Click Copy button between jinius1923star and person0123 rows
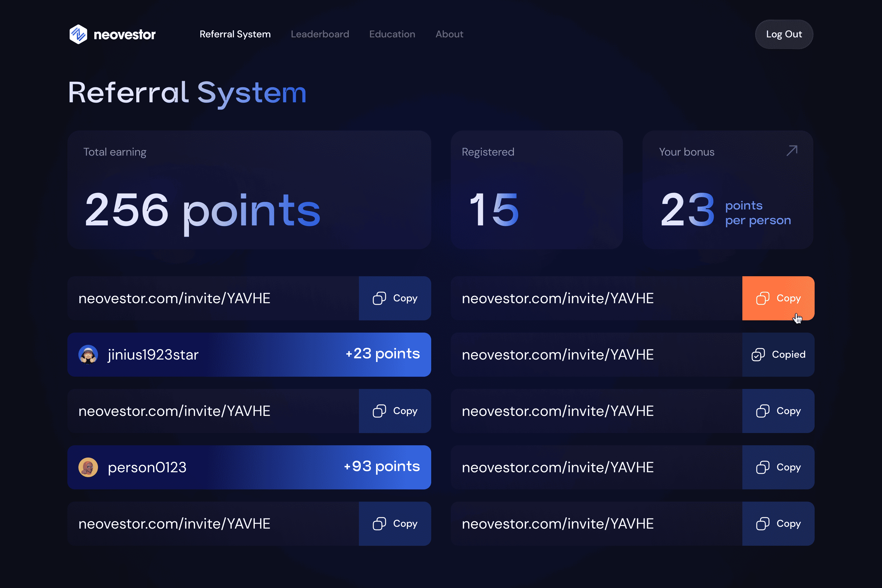 pos(395,411)
